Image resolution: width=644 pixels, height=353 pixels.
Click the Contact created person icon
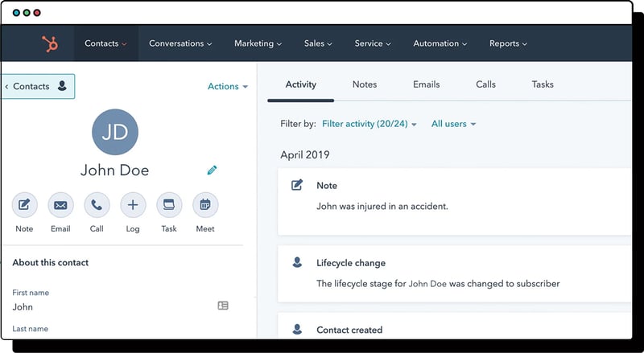point(297,329)
